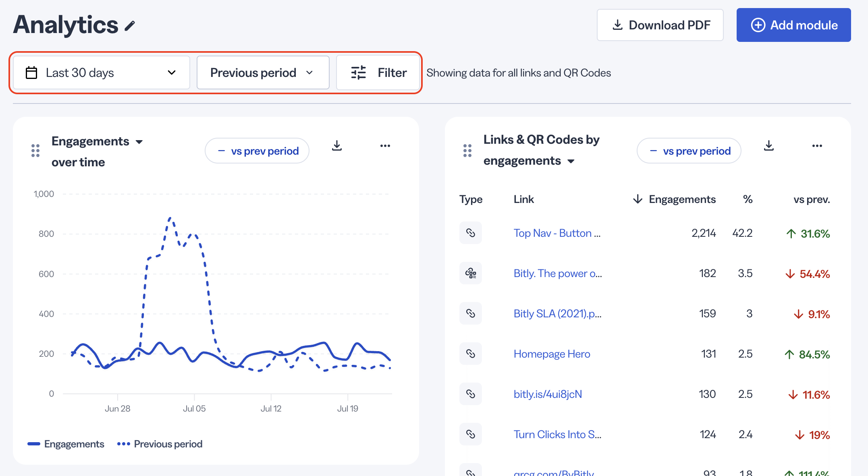Toggle the Engagements series legend swatch
Viewport: 868px width, 476px height.
click(x=34, y=444)
